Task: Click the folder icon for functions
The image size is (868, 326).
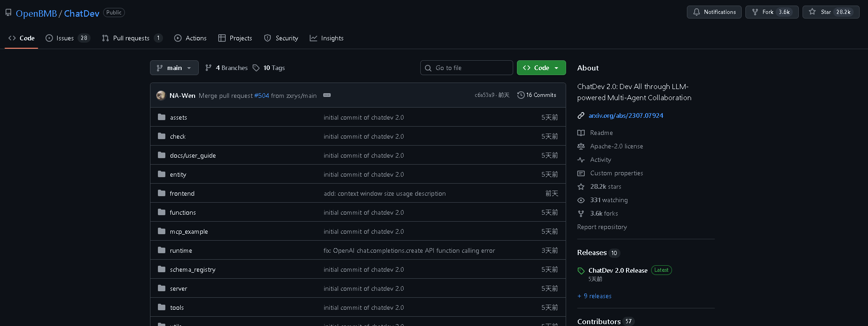Action: [162, 212]
